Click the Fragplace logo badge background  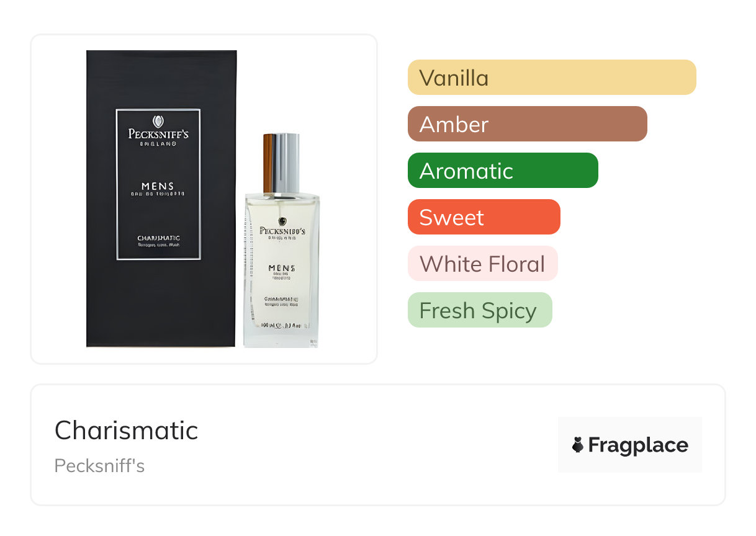pyautogui.click(x=630, y=445)
